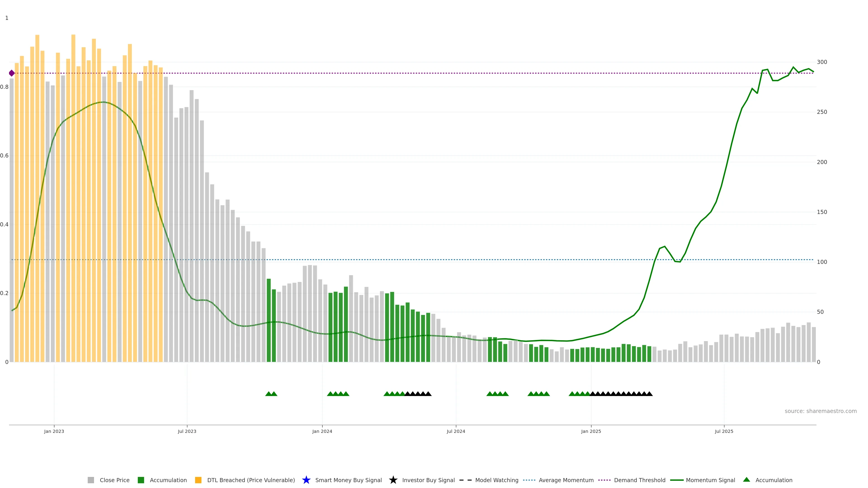The image size is (868, 488).
Task: Click the green Accumulation square legend icon
Action: pos(141,480)
